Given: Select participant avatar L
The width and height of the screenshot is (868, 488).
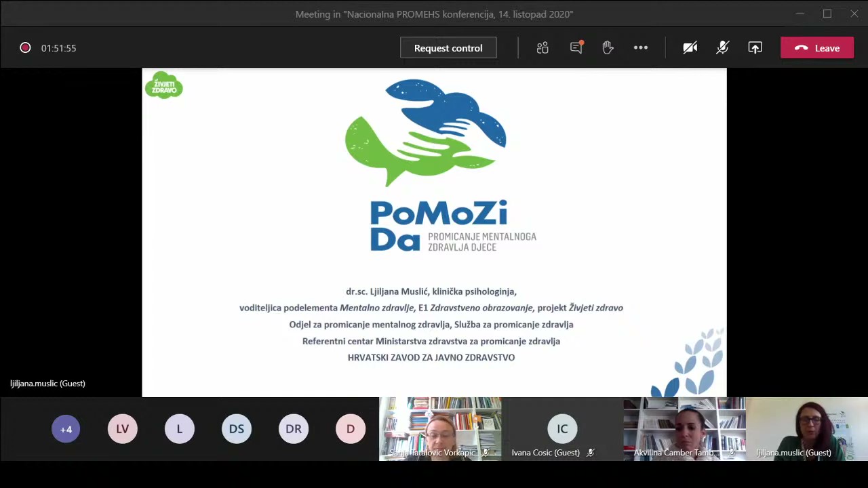Looking at the screenshot, I should [x=180, y=429].
